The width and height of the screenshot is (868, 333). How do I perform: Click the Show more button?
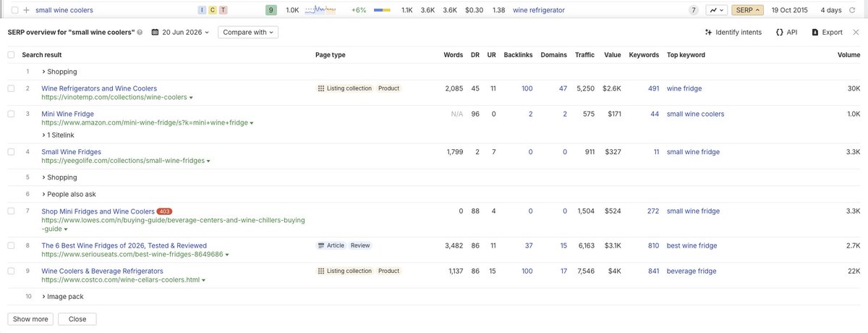tap(30, 319)
